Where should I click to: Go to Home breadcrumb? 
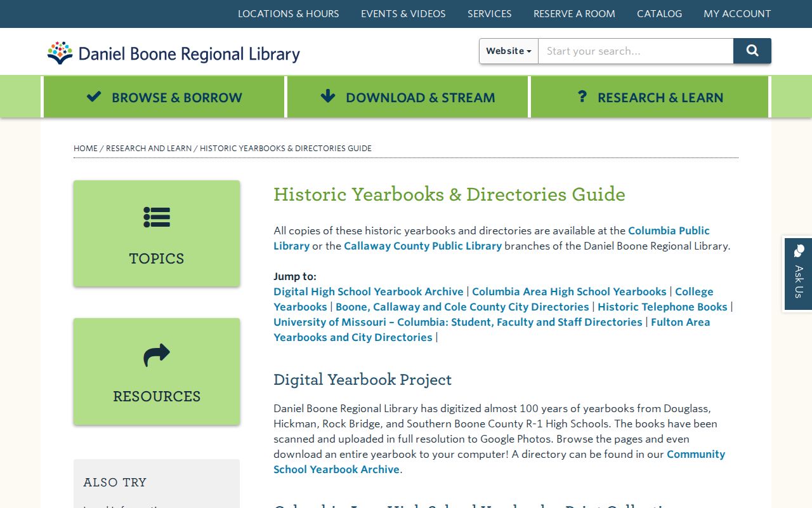coord(86,148)
